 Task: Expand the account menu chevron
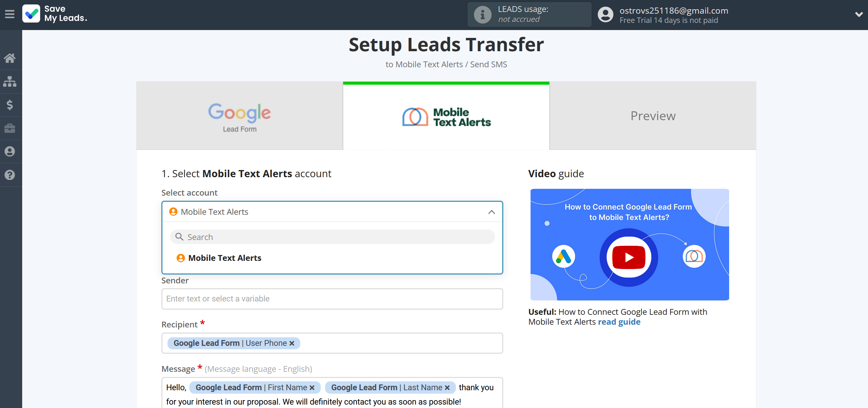[x=859, y=14]
